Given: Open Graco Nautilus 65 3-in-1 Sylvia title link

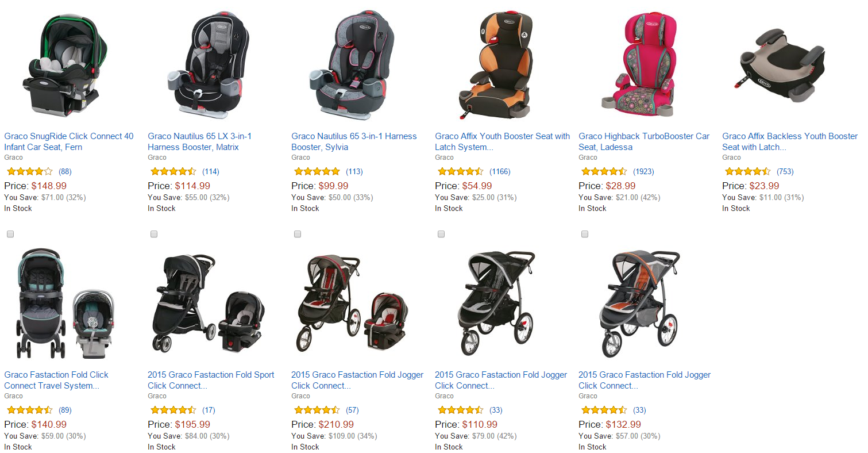Looking at the screenshot, I should point(354,141).
